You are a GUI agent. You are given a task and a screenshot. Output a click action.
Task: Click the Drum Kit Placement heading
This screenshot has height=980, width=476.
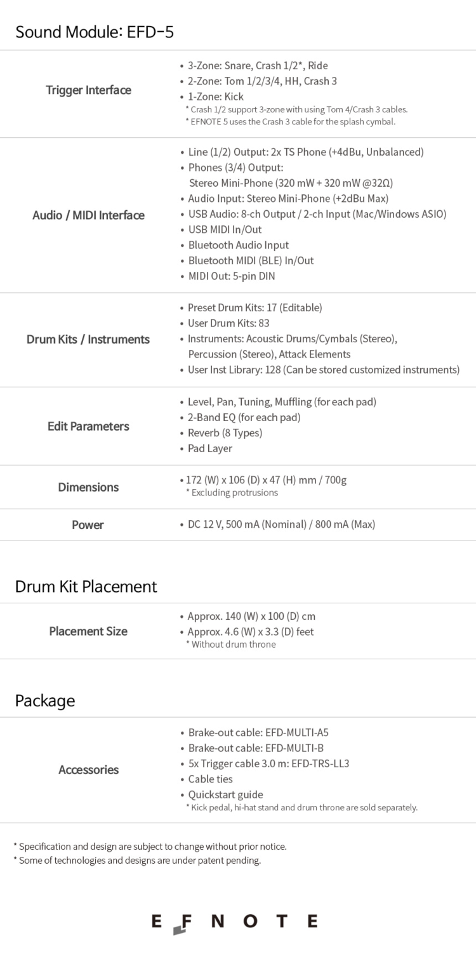click(x=86, y=586)
